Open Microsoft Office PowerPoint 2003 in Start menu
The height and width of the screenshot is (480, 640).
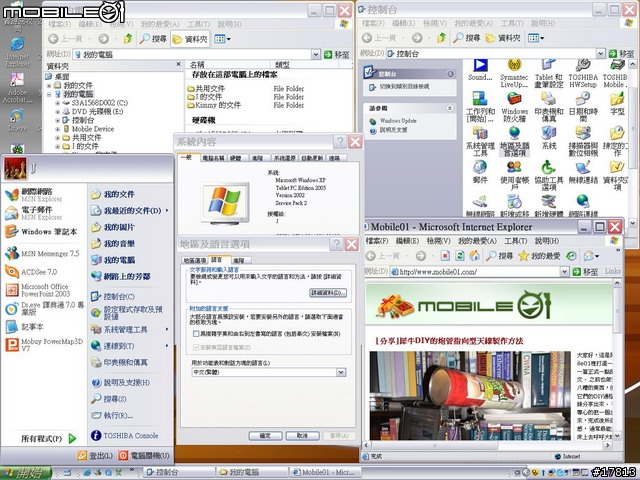[x=38, y=290]
